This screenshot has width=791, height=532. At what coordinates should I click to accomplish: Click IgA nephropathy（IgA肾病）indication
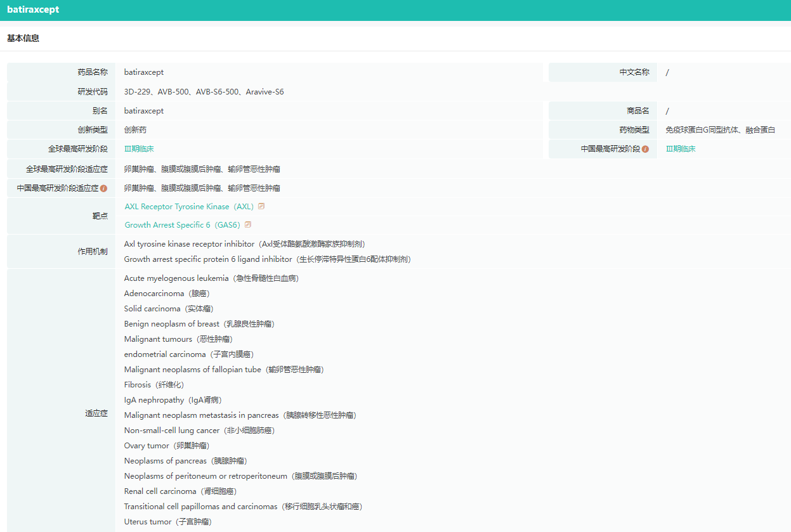[173, 400]
